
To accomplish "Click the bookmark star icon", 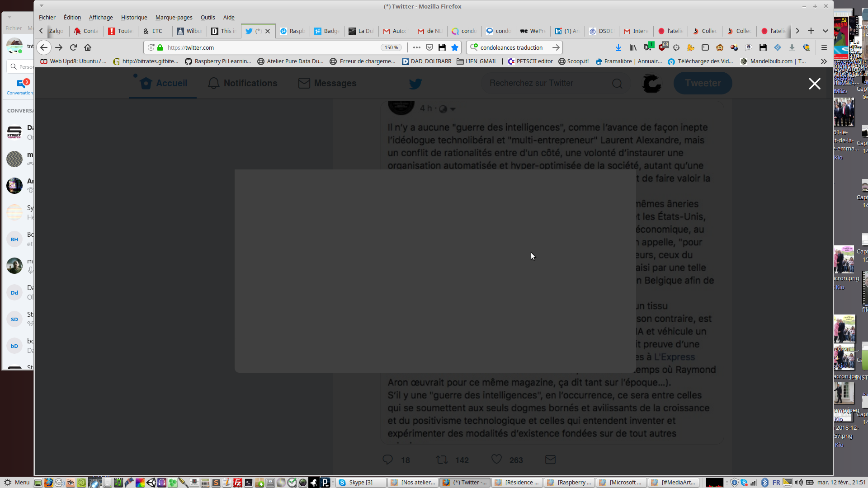I will pyautogui.click(x=455, y=47).
